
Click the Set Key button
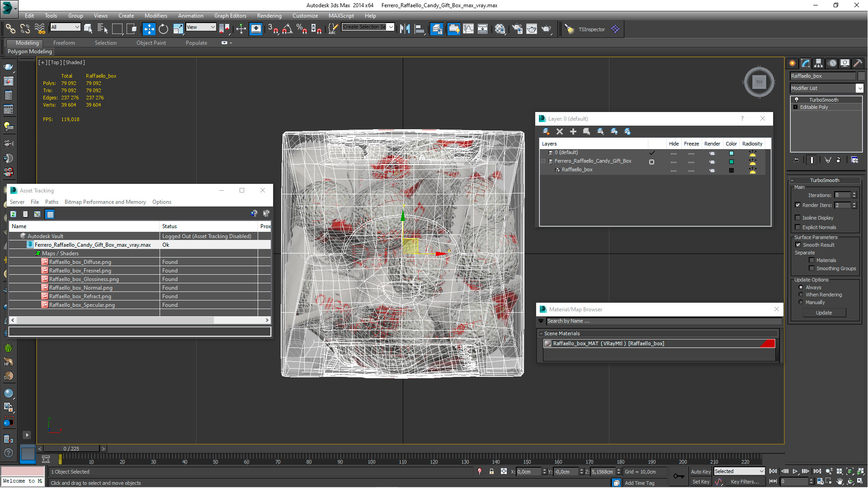(x=701, y=482)
